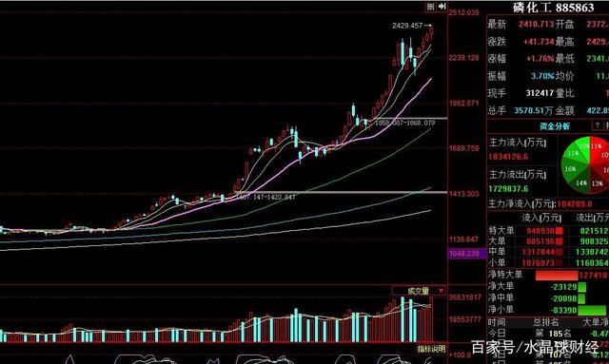The height and width of the screenshot is (364, 609).
Task: Click the price axis label 1413.303
Action: (x=464, y=194)
